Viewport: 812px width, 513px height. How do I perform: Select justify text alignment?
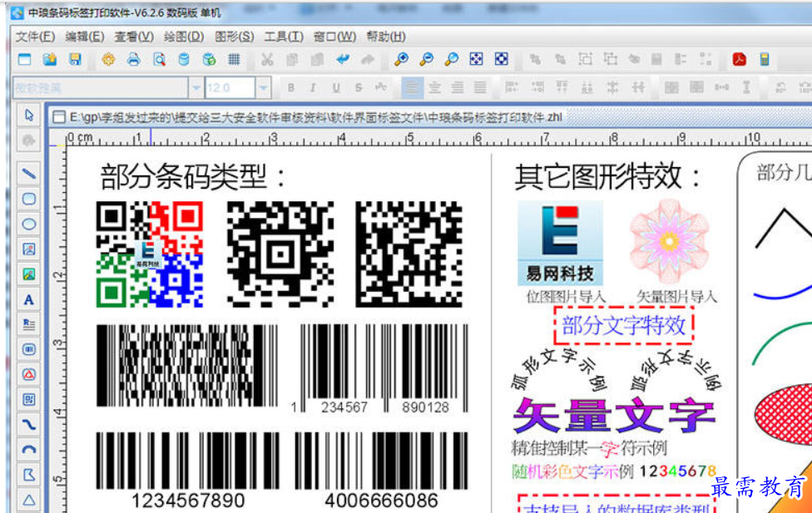481,88
